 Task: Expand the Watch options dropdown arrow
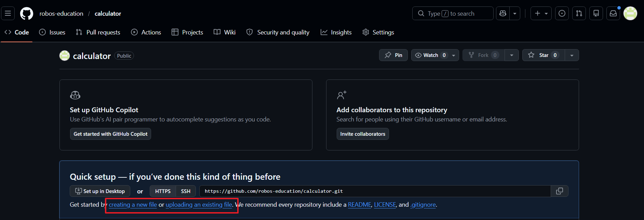(x=454, y=55)
